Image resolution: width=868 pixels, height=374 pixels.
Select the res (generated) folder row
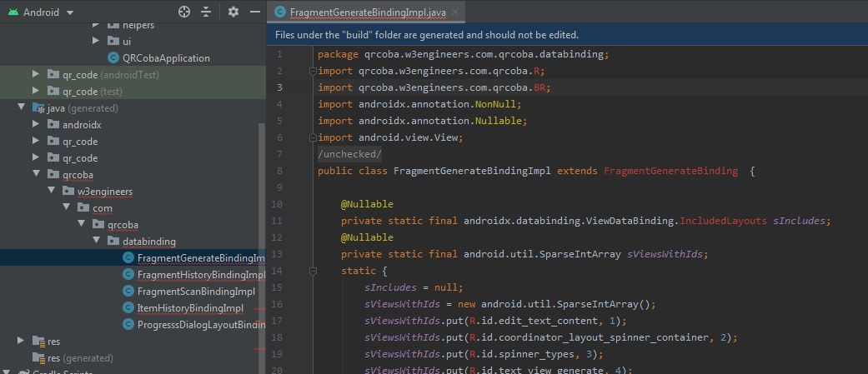tap(133, 358)
